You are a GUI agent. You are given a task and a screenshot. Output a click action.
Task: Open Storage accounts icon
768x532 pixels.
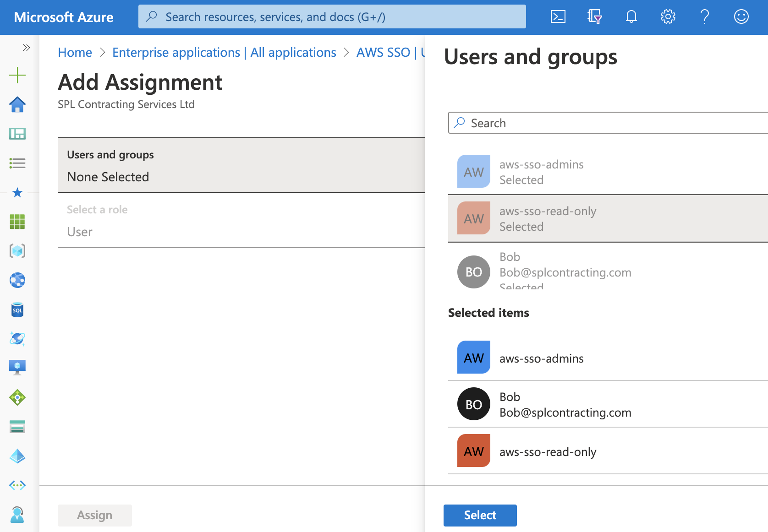(17, 427)
